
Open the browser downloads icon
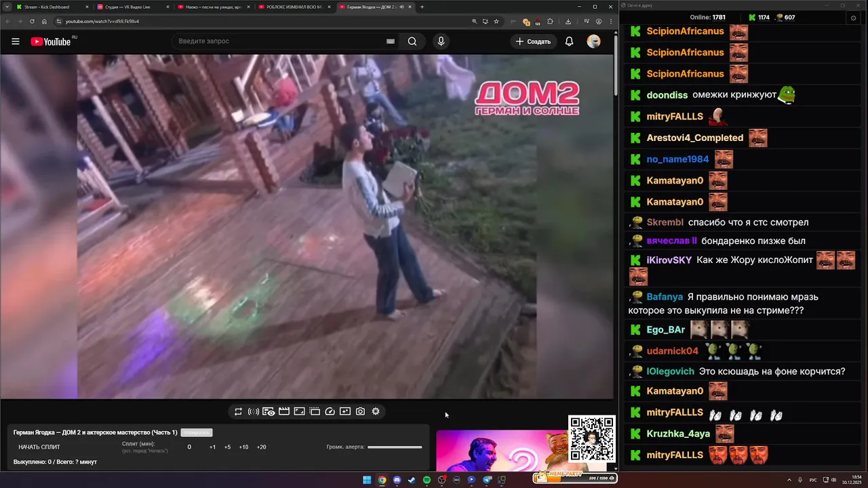coord(568,21)
